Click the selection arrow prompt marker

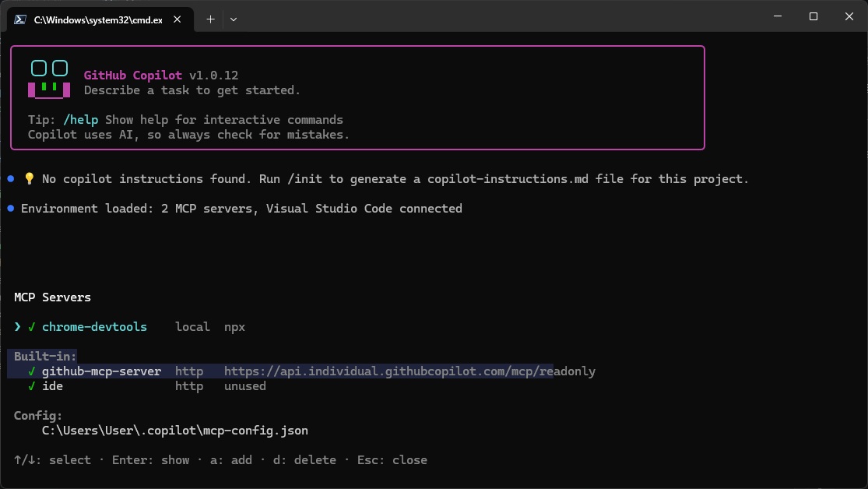pos(17,327)
